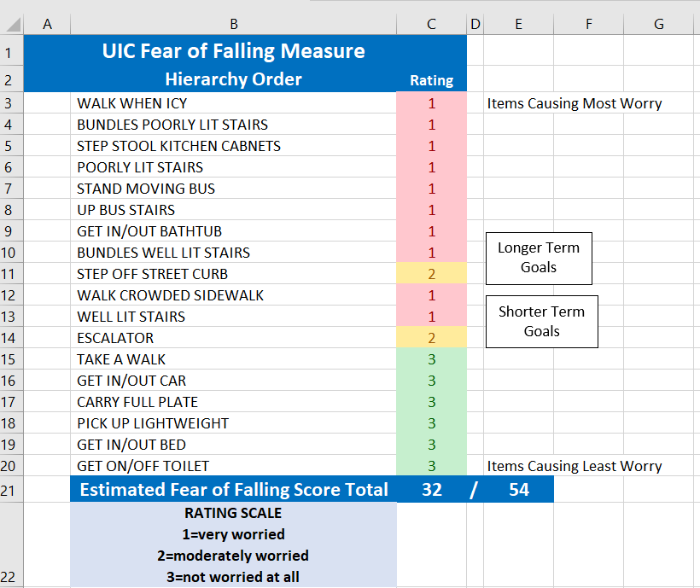Click the column G header
The height and width of the screenshot is (588, 700).
pyautogui.click(x=658, y=25)
